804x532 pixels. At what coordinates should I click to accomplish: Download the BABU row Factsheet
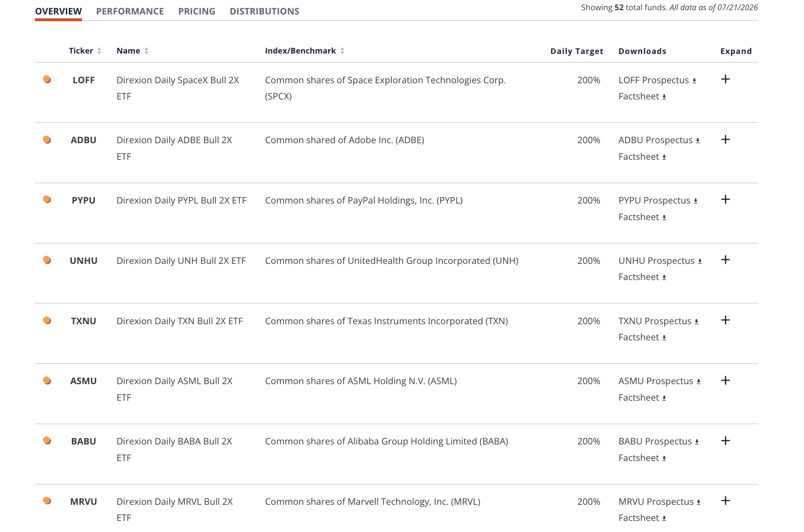(x=643, y=458)
